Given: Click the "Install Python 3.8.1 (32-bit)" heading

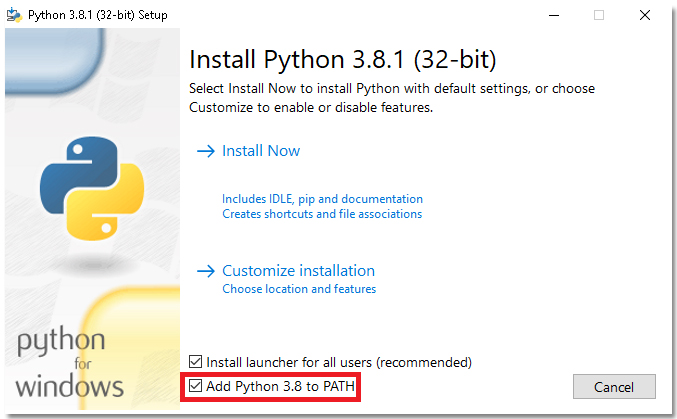Looking at the screenshot, I should click(342, 58).
